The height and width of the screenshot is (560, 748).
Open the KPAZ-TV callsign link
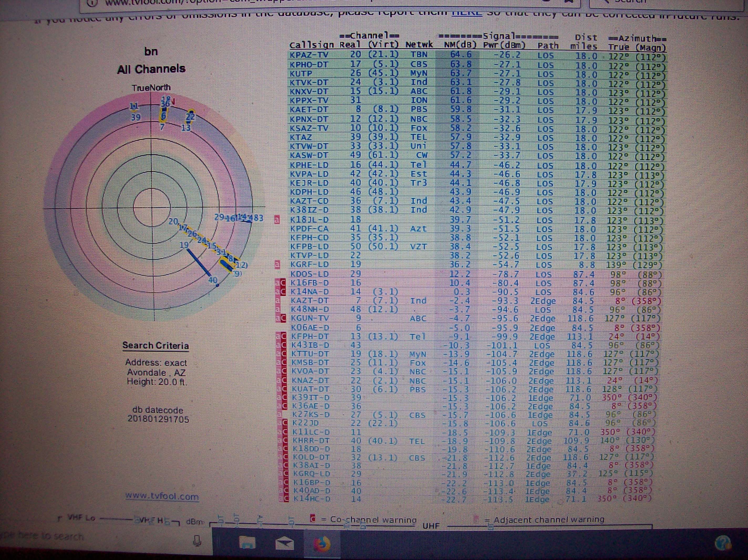pos(309,55)
